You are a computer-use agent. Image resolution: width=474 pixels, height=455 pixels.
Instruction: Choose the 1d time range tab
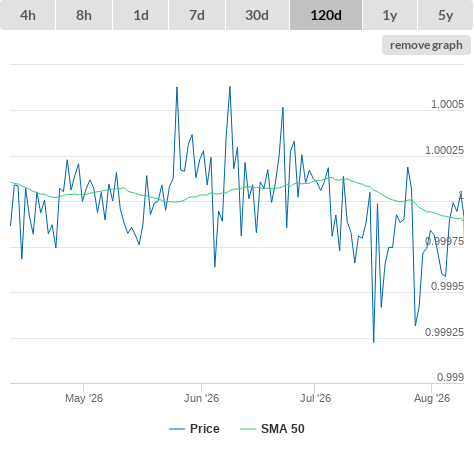point(141,15)
